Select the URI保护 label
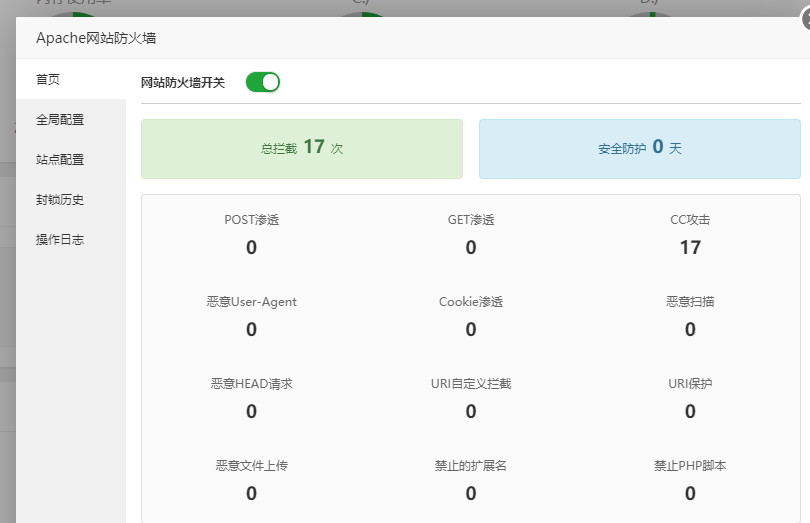Screen dimensions: 810x523 click(690, 383)
